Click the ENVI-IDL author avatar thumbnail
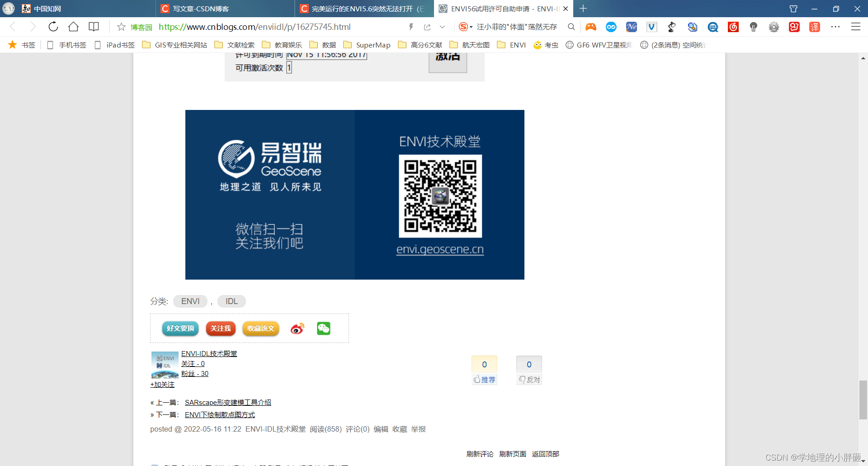Viewport: 868px width, 466px height. (165, 365)
